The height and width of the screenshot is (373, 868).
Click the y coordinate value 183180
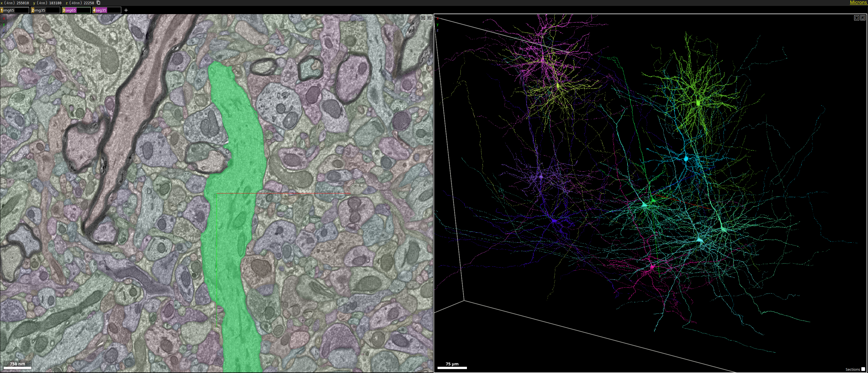[55, 3]
